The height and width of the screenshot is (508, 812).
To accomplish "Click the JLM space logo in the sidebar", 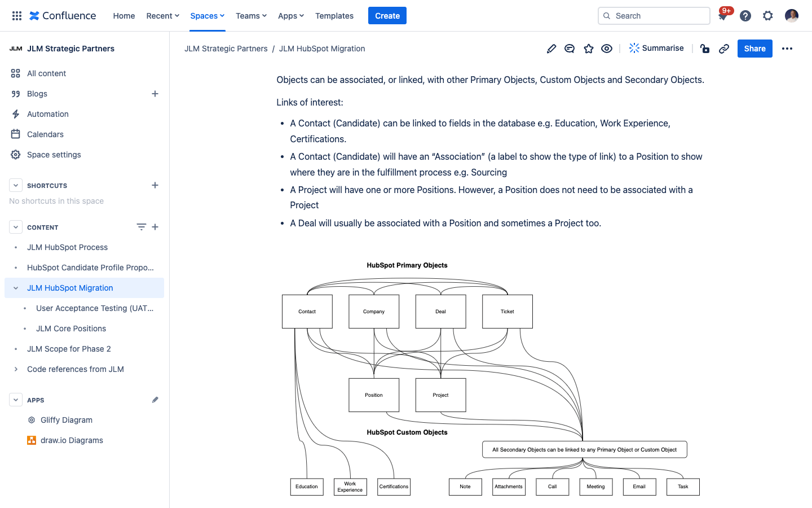I will 16,49.
